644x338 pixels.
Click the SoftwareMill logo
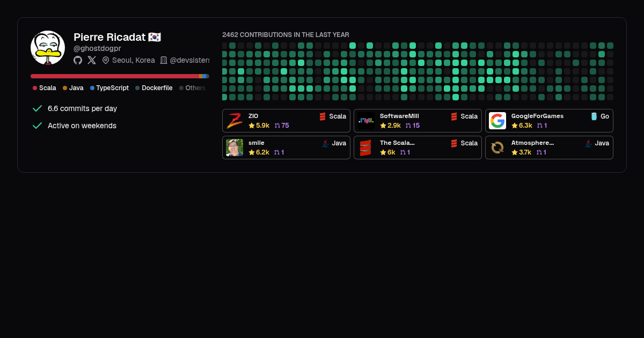click(366, 121)
